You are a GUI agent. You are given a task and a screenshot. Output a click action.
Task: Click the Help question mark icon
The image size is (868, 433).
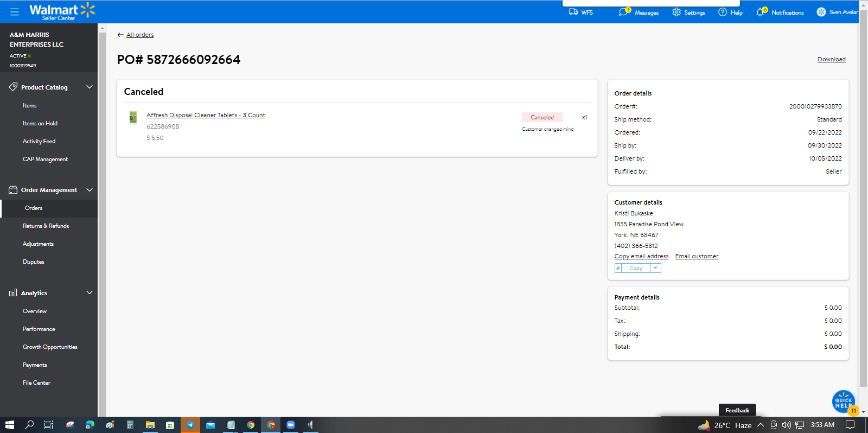[x=723, y=12]
